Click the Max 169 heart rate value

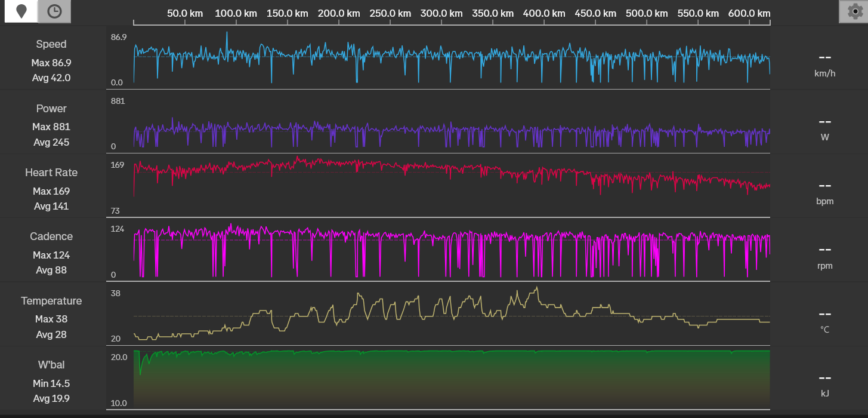[x=51, y=191]
